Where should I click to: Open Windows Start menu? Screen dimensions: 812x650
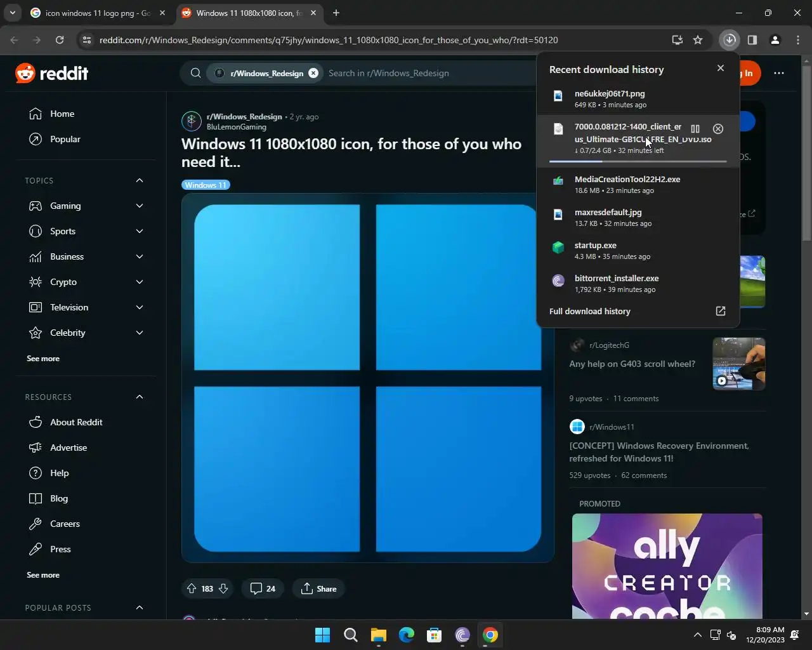point(323,635)
